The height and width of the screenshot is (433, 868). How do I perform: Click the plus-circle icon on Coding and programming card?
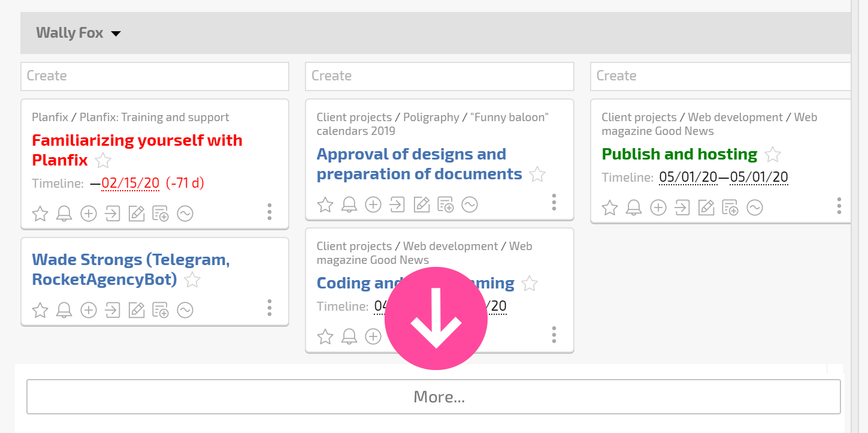click(373, 336)
